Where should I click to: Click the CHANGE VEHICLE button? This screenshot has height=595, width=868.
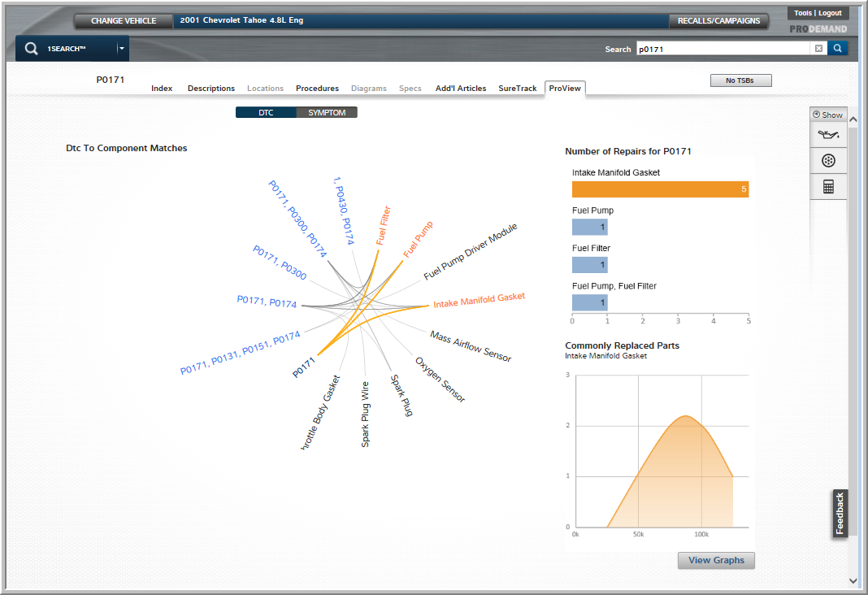point(124,21)
